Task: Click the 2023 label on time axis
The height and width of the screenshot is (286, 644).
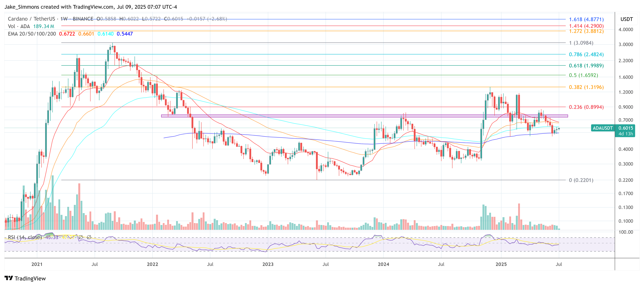Action: pyautogui.click(x=268, y=264)
